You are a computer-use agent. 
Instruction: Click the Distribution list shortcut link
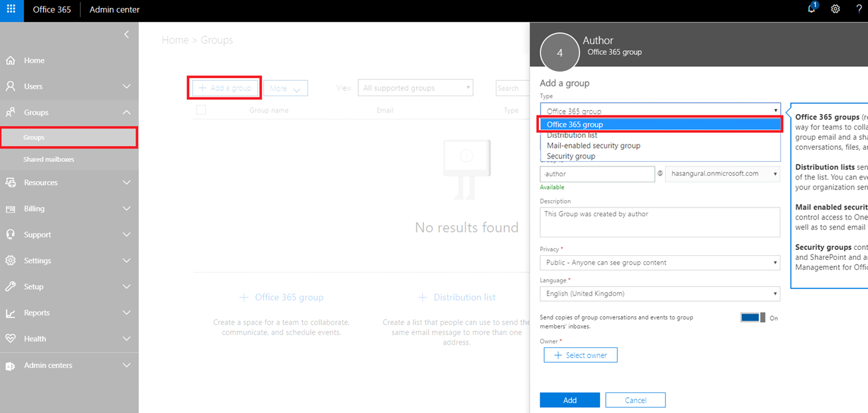[x=457, y=298]
